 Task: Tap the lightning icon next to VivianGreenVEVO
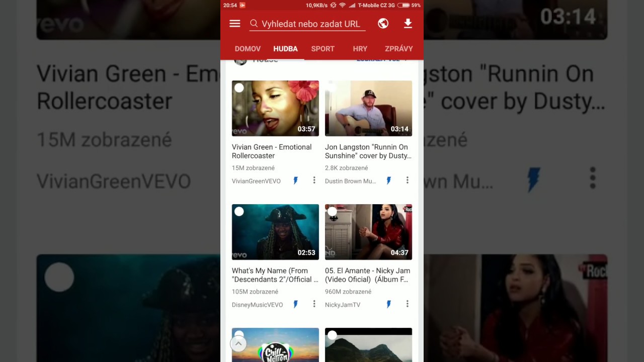coord(295,180)
